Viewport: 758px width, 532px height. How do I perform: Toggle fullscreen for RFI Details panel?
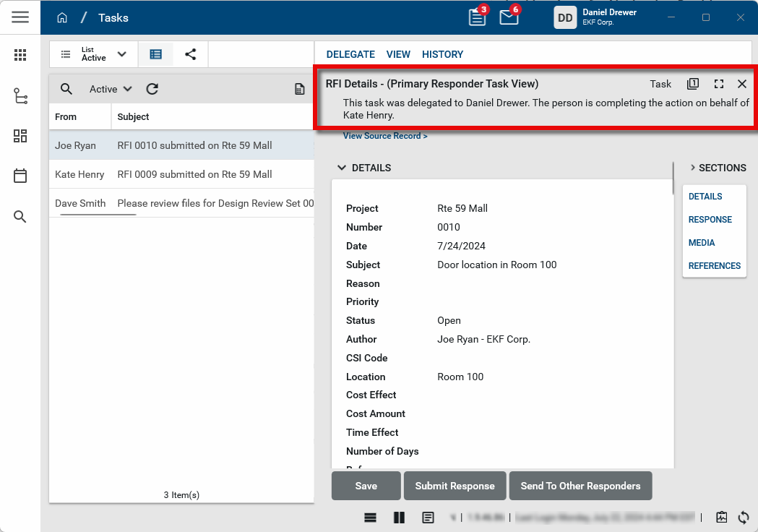[x=718, y=84]
